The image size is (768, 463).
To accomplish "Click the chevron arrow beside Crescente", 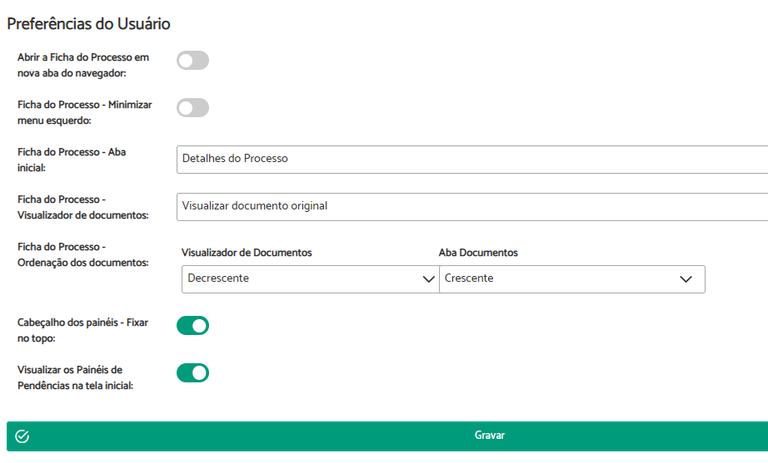I will point(686,279).
